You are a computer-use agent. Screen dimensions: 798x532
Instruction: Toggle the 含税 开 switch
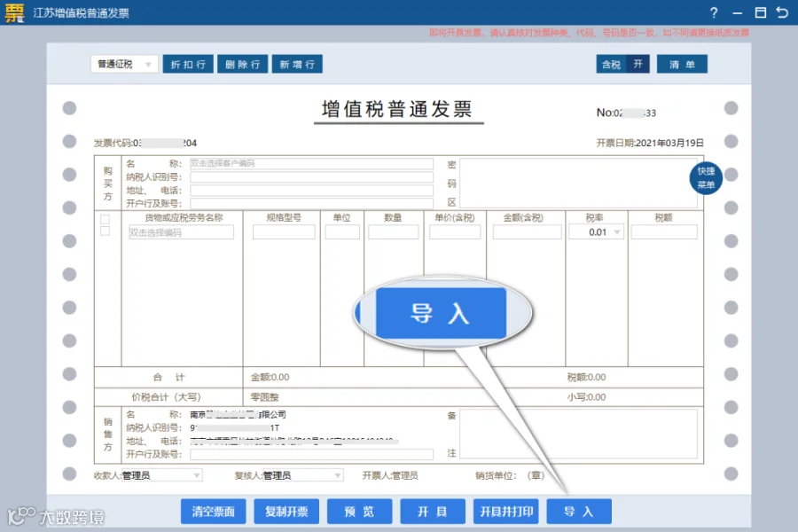pos(623,64)
